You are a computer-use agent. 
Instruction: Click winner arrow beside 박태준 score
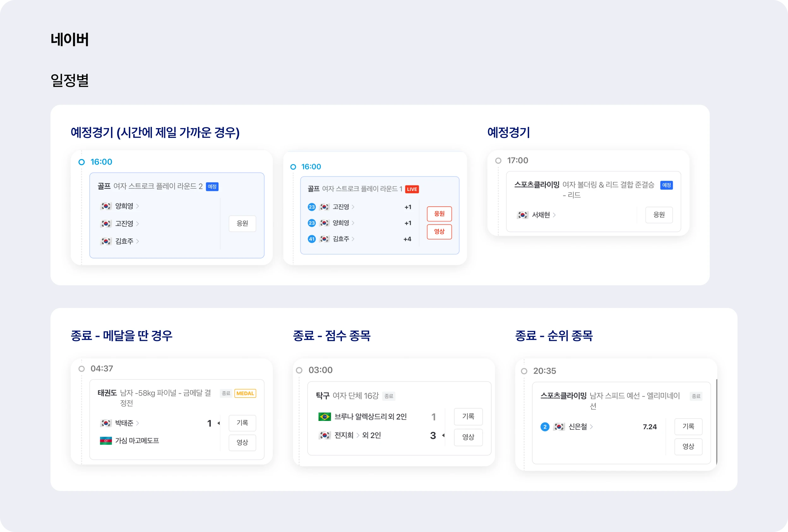pos(219,423)
